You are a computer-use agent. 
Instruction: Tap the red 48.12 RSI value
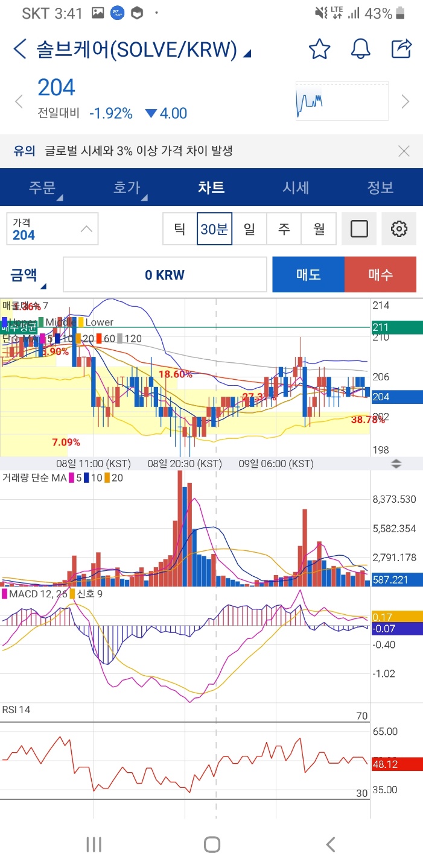click(396, 763)
